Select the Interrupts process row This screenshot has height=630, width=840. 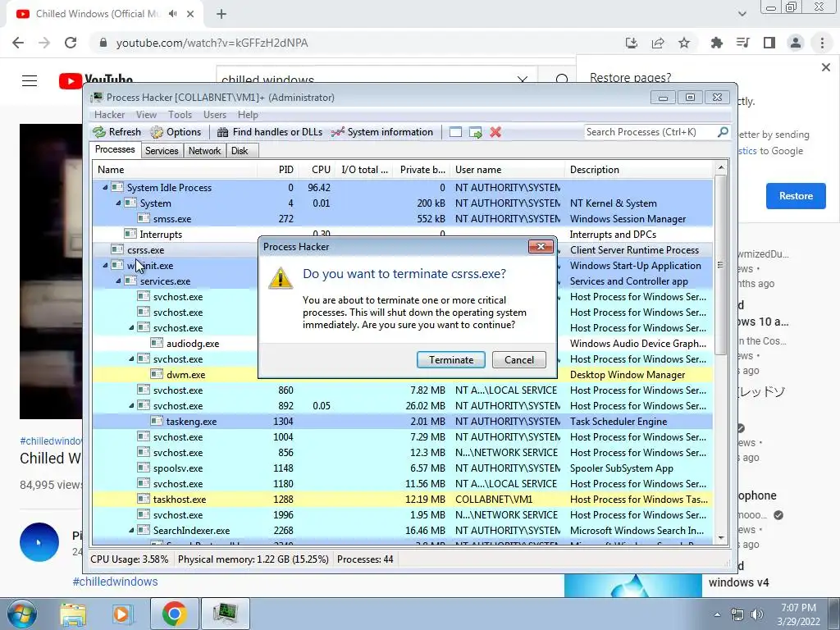(402, 234)
